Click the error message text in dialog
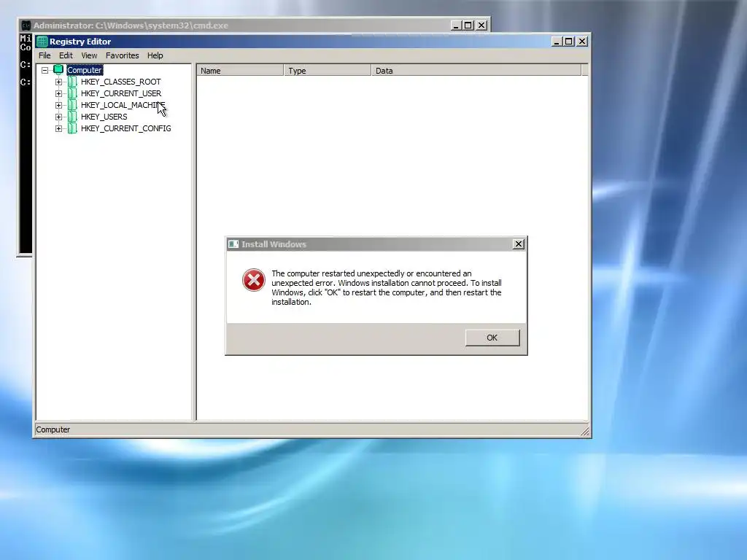Viewport: 747px width, 560px height. click(387, 287)
